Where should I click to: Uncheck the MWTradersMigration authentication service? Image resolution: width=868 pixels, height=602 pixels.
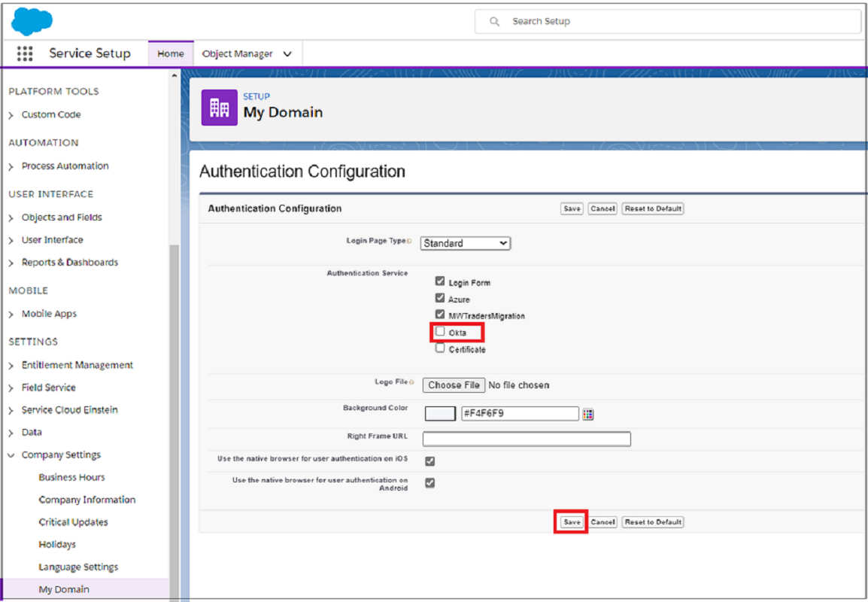click(x=440, y=314)
